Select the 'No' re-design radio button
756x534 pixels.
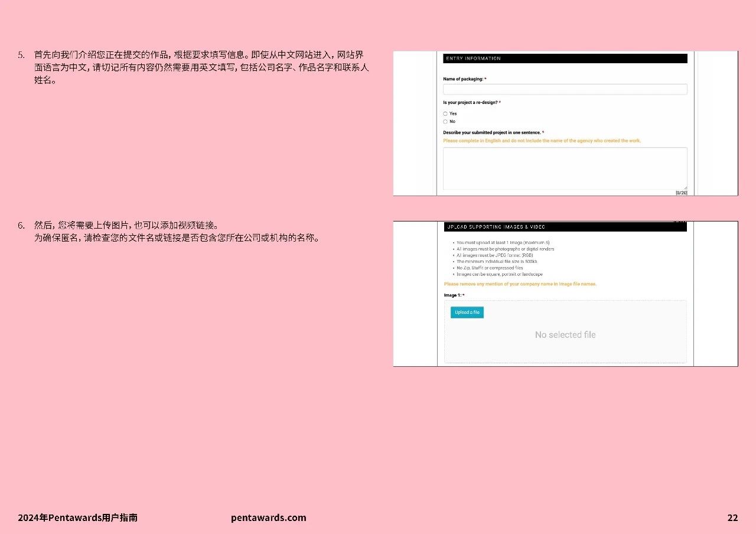pyautogui.click(x=445, y=122)
